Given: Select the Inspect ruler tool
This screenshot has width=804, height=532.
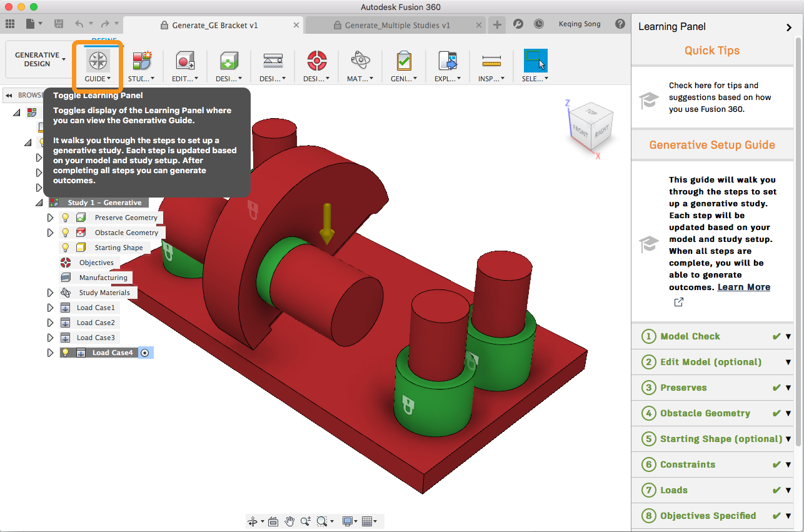Looking at the screenshot, I should [x=492, y=61].
